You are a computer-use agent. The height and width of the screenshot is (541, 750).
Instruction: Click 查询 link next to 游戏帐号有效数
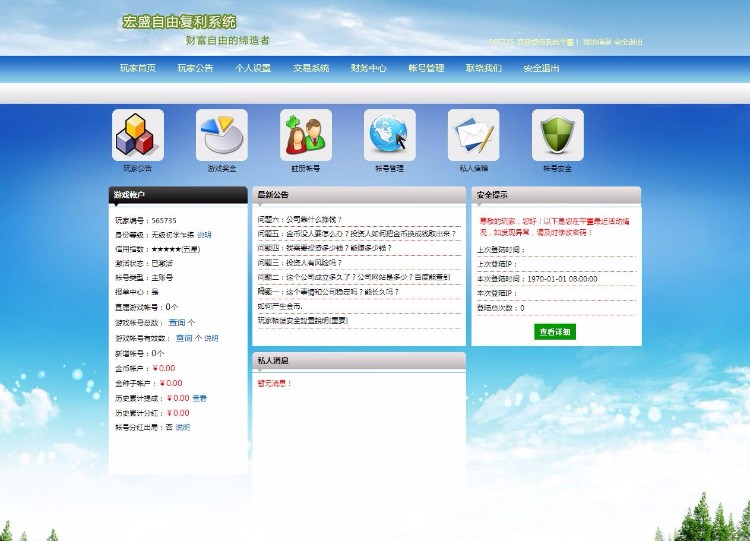pos(184,338)
